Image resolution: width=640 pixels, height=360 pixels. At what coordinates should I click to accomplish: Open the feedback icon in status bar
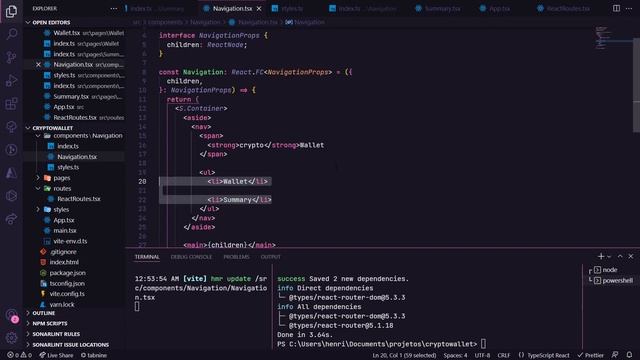(615, 355)
